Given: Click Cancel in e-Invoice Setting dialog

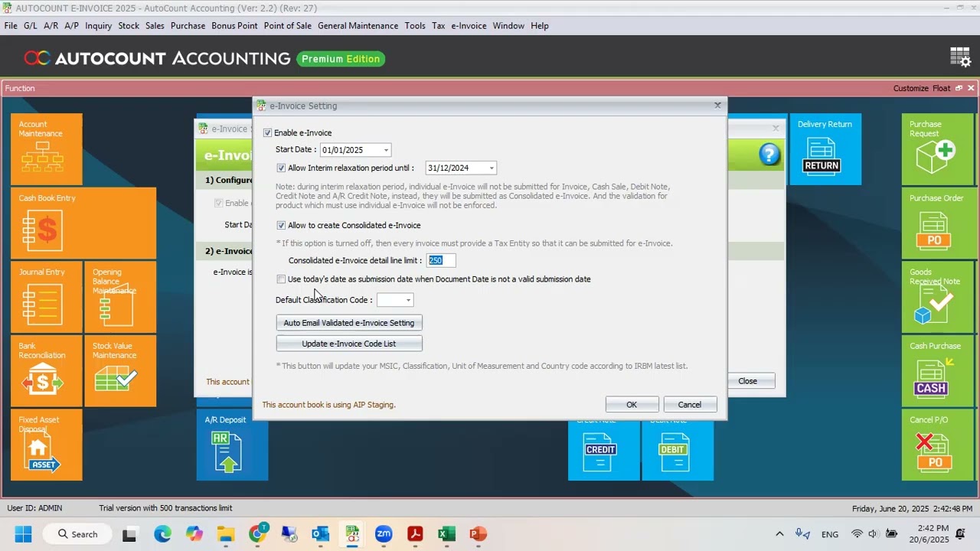Looking at the screenshot, I should [x=689, y=405].
